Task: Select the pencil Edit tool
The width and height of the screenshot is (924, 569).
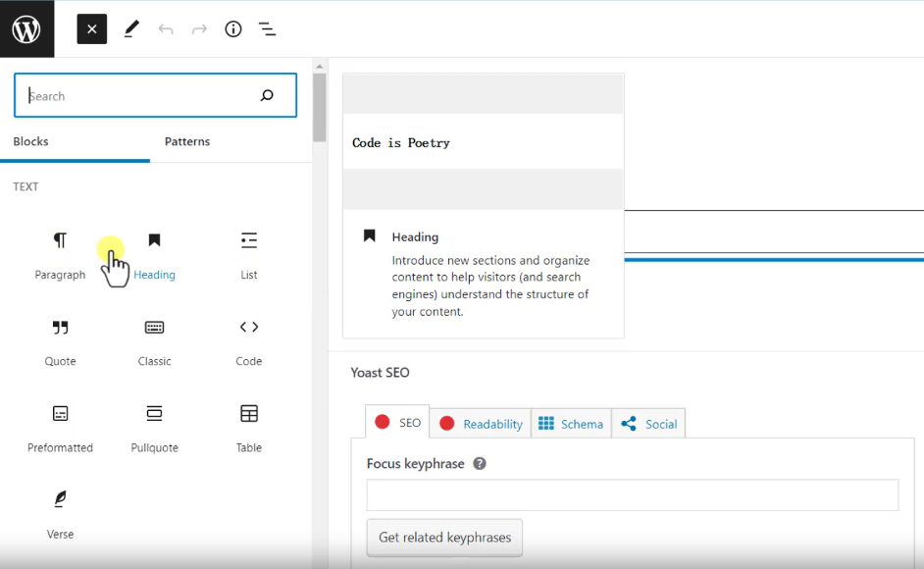Action: tap(131, 29)
